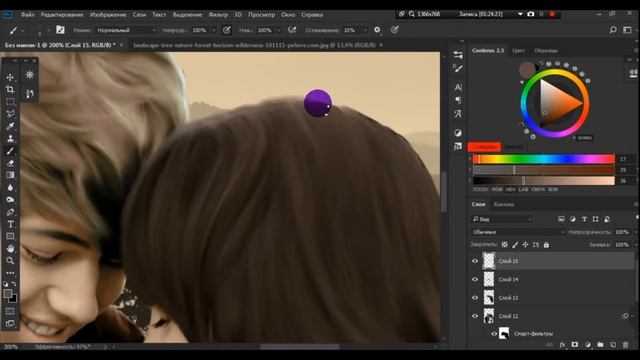Toggle lock image pixels brush icon
640x360 pixels.
click(x=515, y=244)
